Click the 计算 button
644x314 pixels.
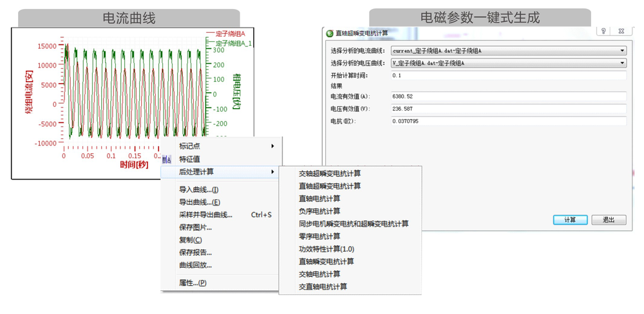click(570, 219)
